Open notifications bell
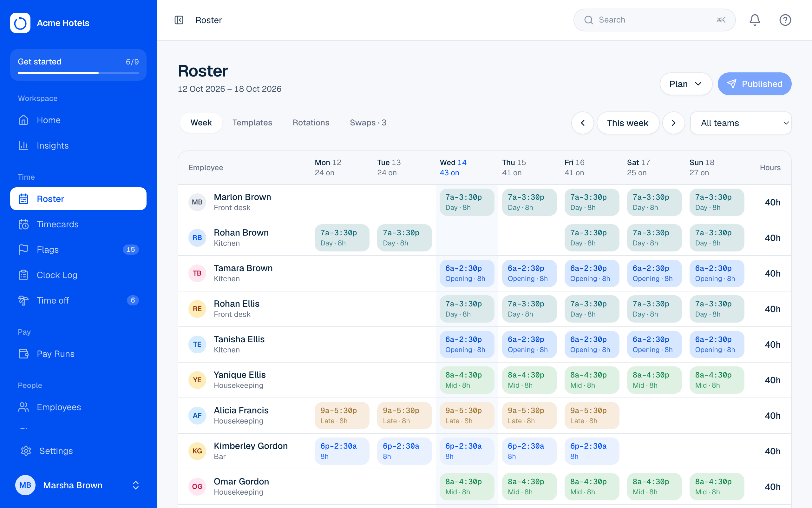The width and height of the screenshot is (812, 508). tap(755, 20)
